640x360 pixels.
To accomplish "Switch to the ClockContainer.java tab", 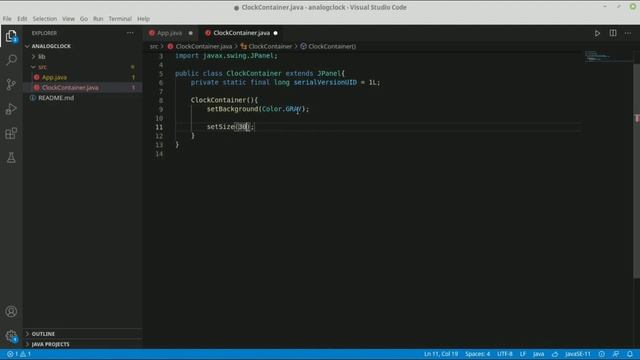I will pyautogui.click(x=241, y=33).
